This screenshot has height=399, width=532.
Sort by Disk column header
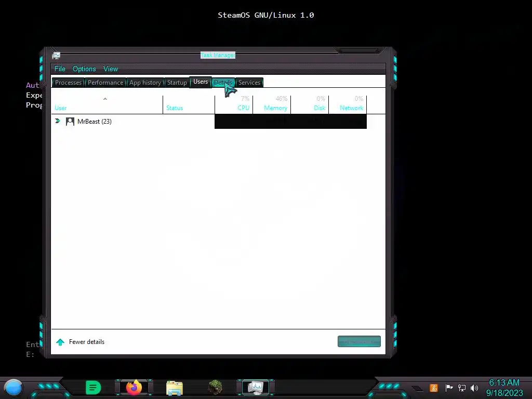point(310,104)
